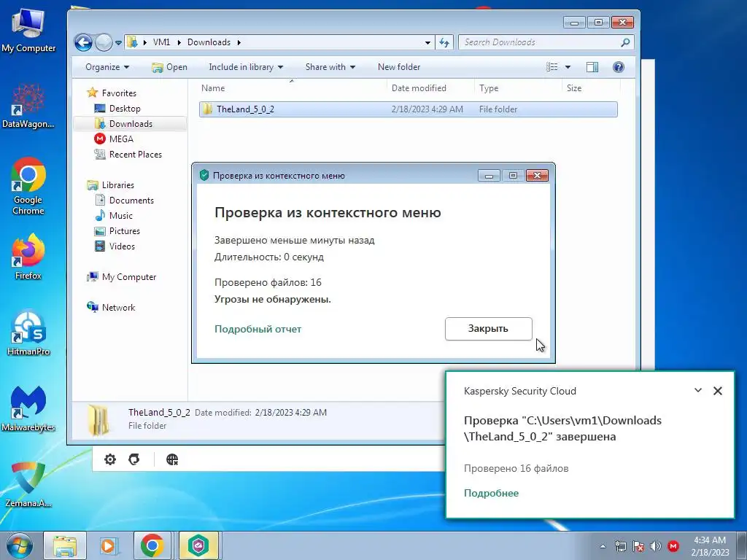Open HitmanPro desktop shortcut
The image size is (747, 560).
(x=28, y=332)
